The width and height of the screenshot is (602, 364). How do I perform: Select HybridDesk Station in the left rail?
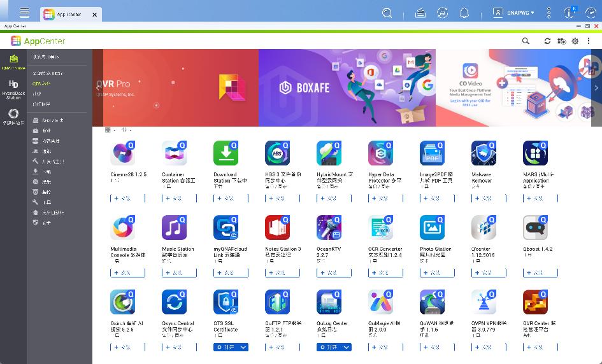click(x=13, y=90)
